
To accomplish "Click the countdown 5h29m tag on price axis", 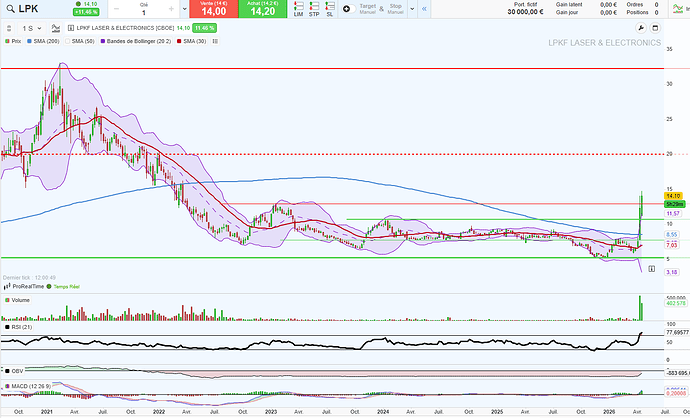I will coord(675,204).
